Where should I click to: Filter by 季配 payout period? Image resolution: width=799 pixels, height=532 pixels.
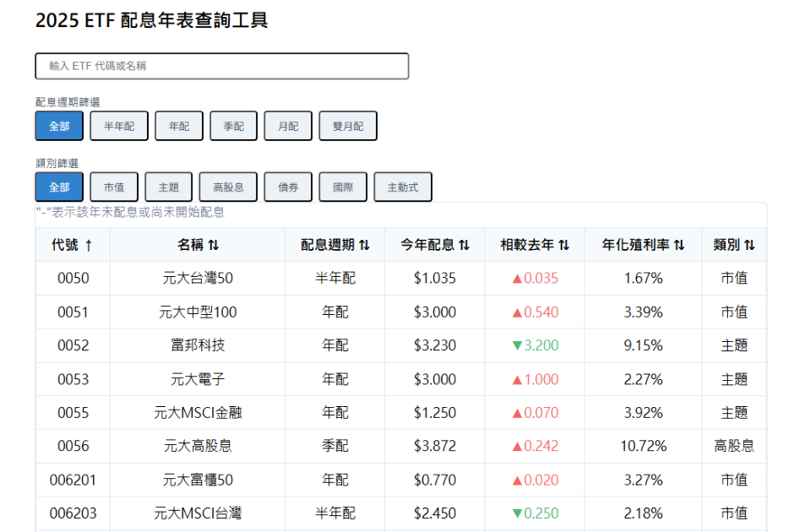click(233, 126)
